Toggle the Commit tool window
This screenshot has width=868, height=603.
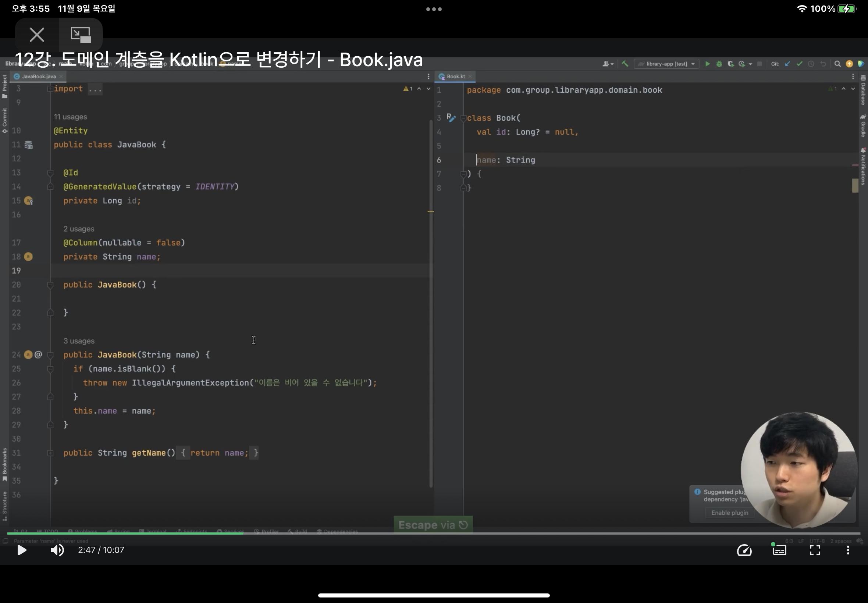point(4,120)
